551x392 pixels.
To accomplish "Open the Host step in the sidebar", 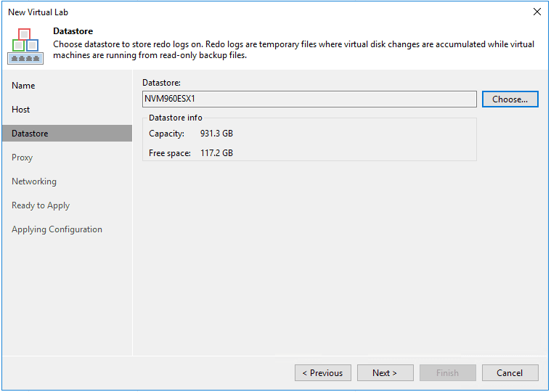I will coord(21,110).
